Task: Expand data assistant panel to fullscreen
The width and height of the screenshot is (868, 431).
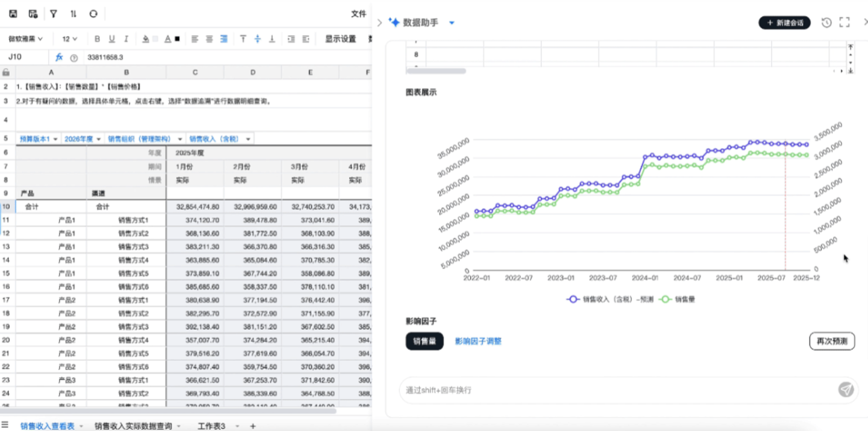Action: (x=844, y=22)
